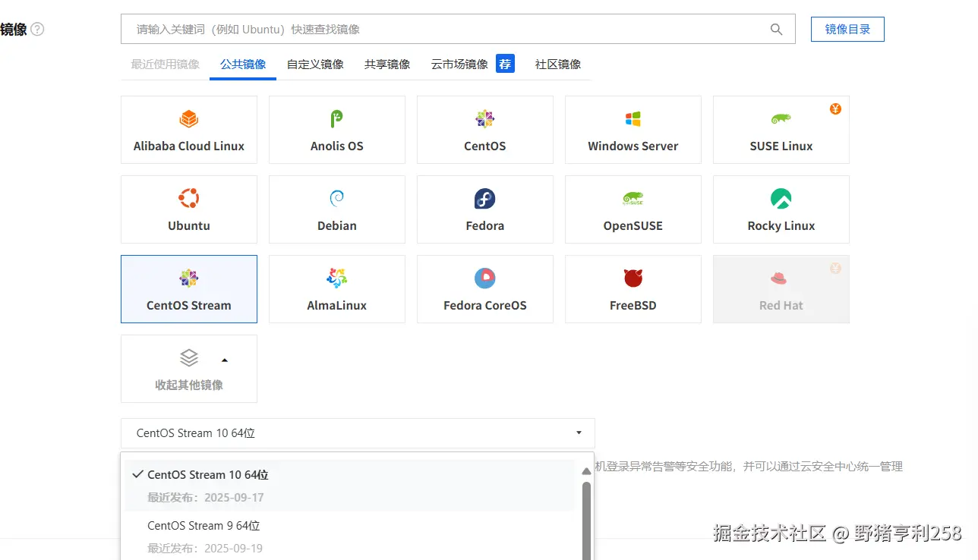Image resolution: width=978 pixels, height=560 pixels.
Task: Click the Red Hat logo icon
Action: point(778,278)
